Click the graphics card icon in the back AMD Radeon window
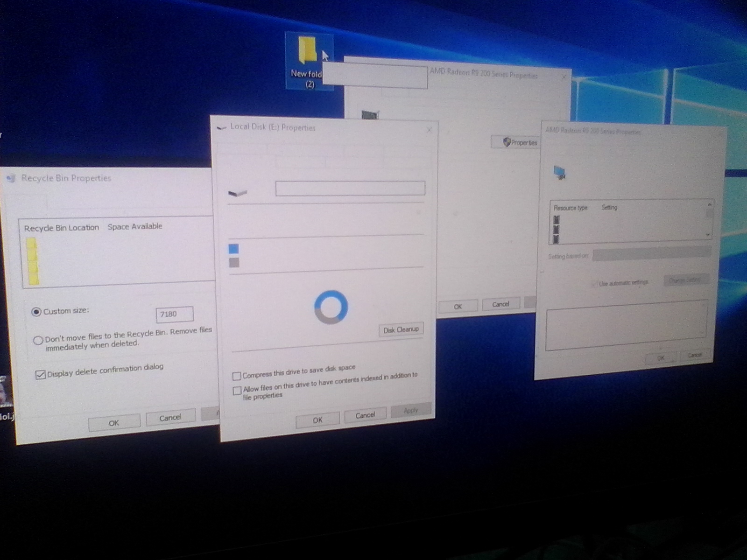The height and width of the screenshot is (560, 747). tap(370, 114)
